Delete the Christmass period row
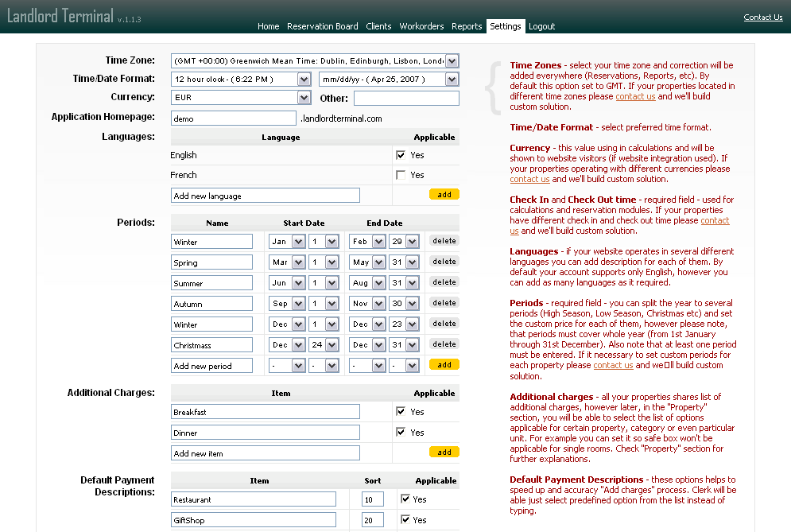 pyautogui.click(x=444, y=344)
